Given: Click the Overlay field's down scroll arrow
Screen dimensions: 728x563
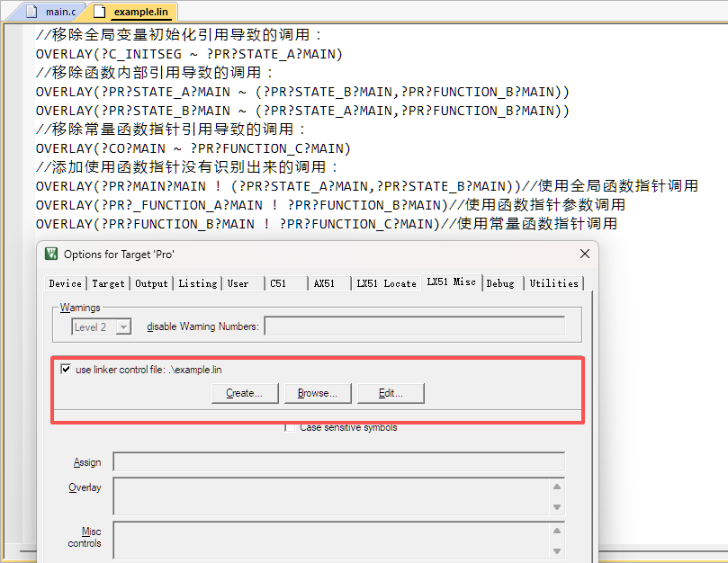Looking at the screenshot, I should click(x=557, y=508).
